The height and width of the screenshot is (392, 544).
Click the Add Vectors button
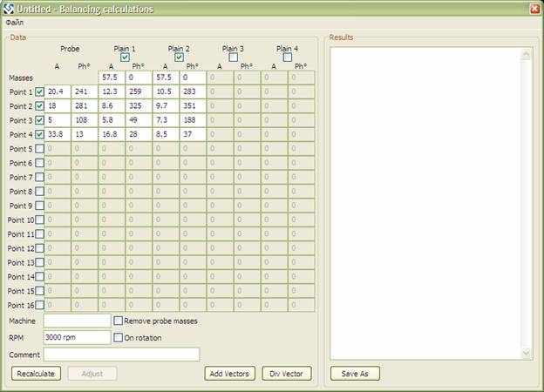click(x=229, y=374)
